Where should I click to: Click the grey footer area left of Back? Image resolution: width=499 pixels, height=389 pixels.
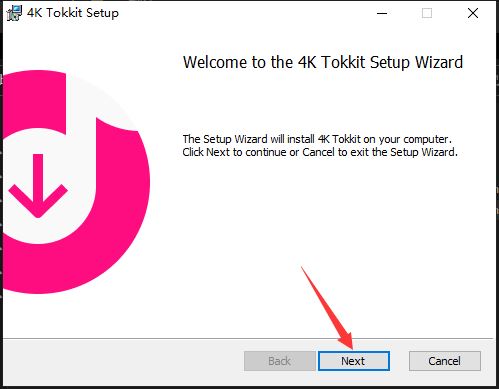[123, 361]
